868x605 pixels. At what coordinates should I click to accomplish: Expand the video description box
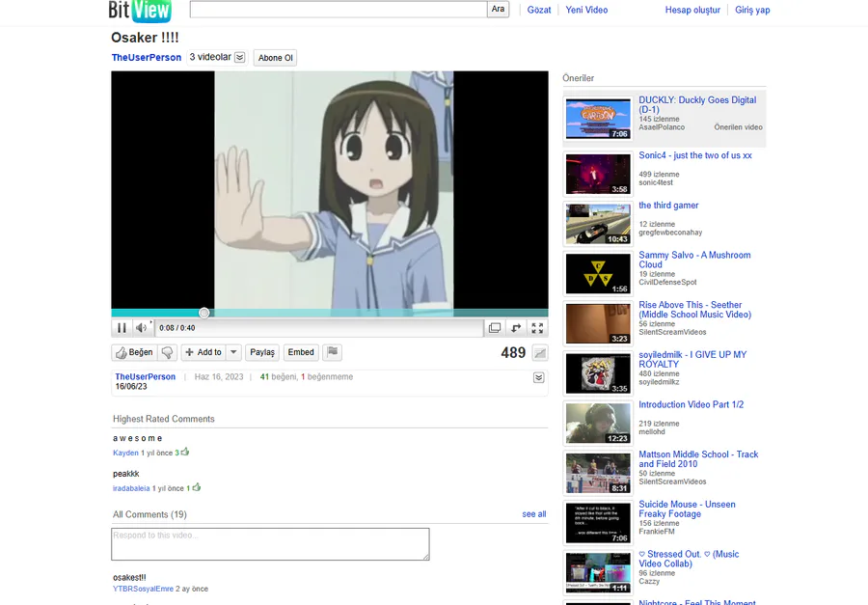(538, 377)
